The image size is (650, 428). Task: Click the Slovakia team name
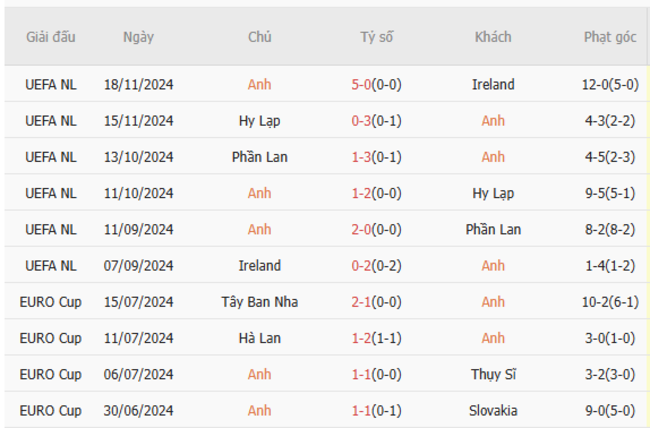coord(493,411)
